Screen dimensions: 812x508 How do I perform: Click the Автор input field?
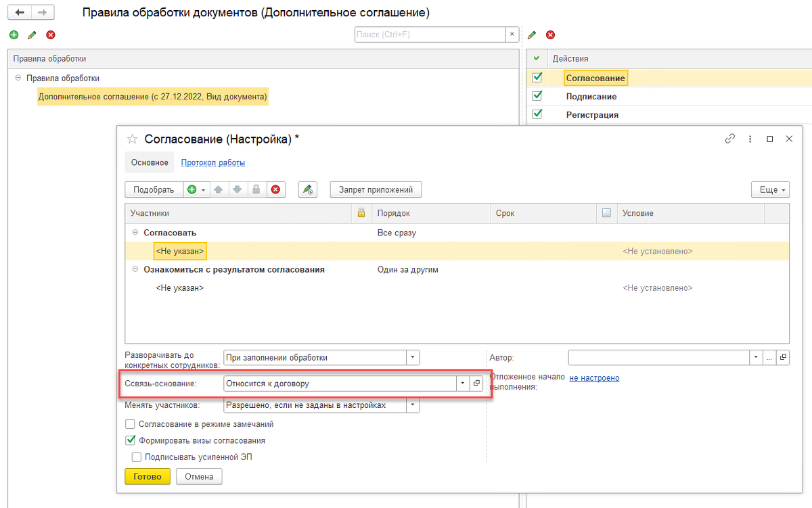coord(658,357)
